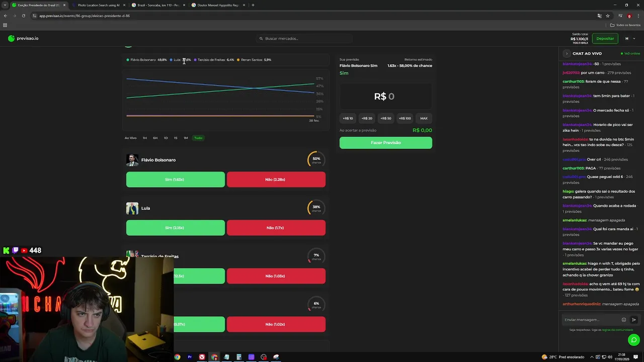
Task: Add +R$ 50 to the bet
Action: click(386, 118)
